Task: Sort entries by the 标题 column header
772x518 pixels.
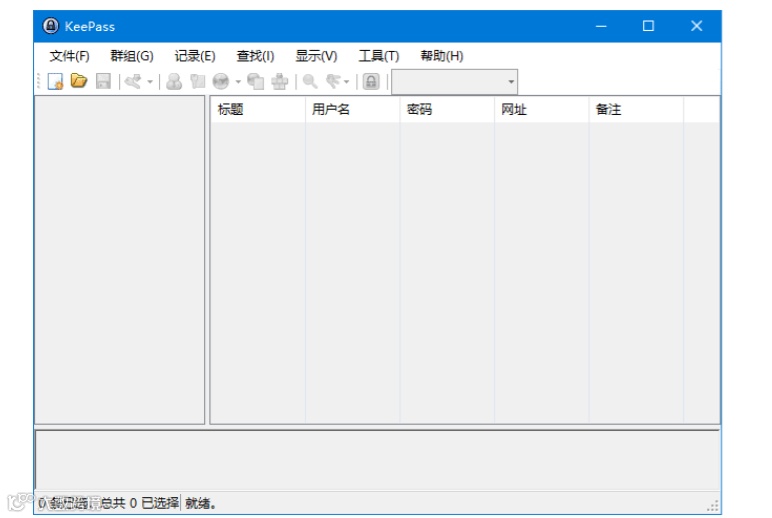Action: click(x=258, y=109)
